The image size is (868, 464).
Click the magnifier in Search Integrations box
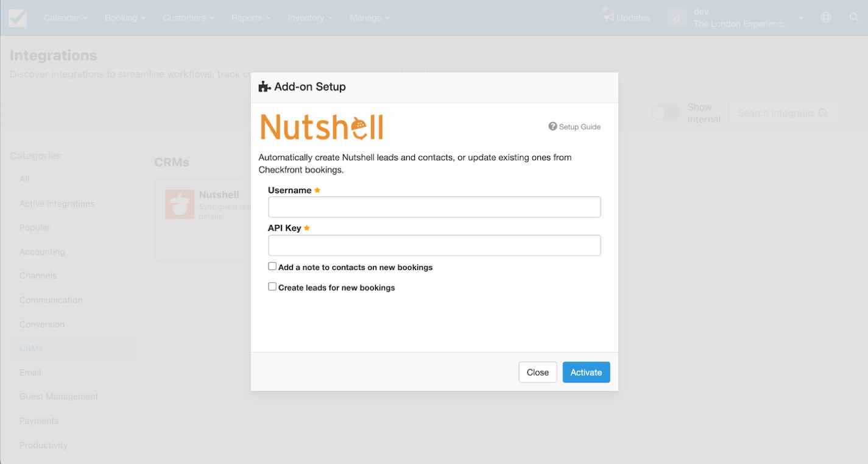coord(823,113)
